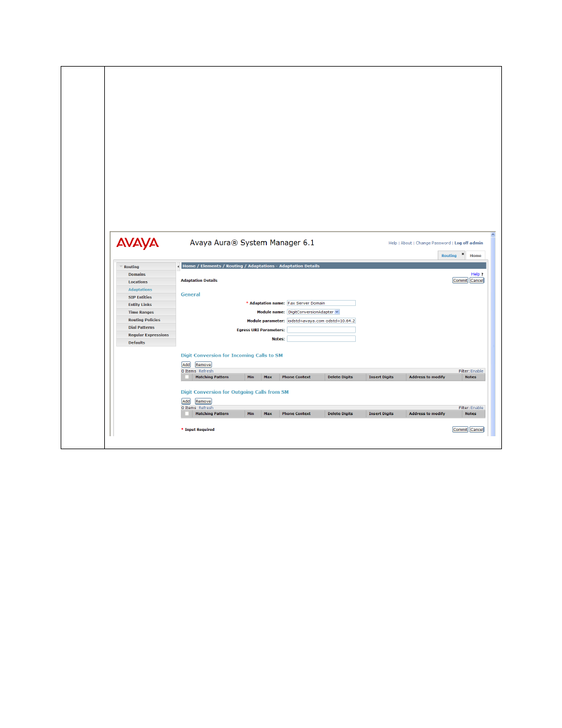This screenshot has width=562, height=728.
Task: Open the page Help ? link
Action: (477, 274)
